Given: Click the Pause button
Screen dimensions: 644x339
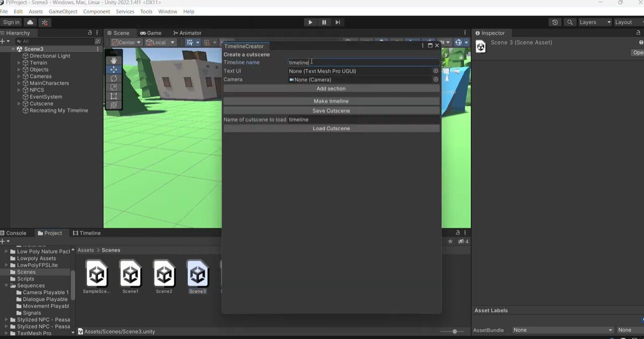Looking at the screenshot, I should tap(324, 22).
